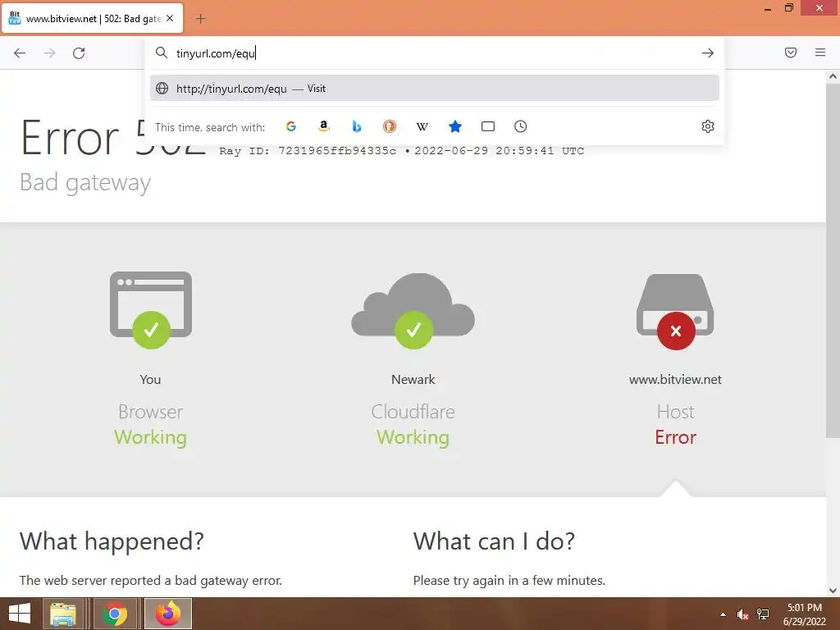Click the "What happened?" heading
This screenshot has width=840, height=630.
(112, 541)
